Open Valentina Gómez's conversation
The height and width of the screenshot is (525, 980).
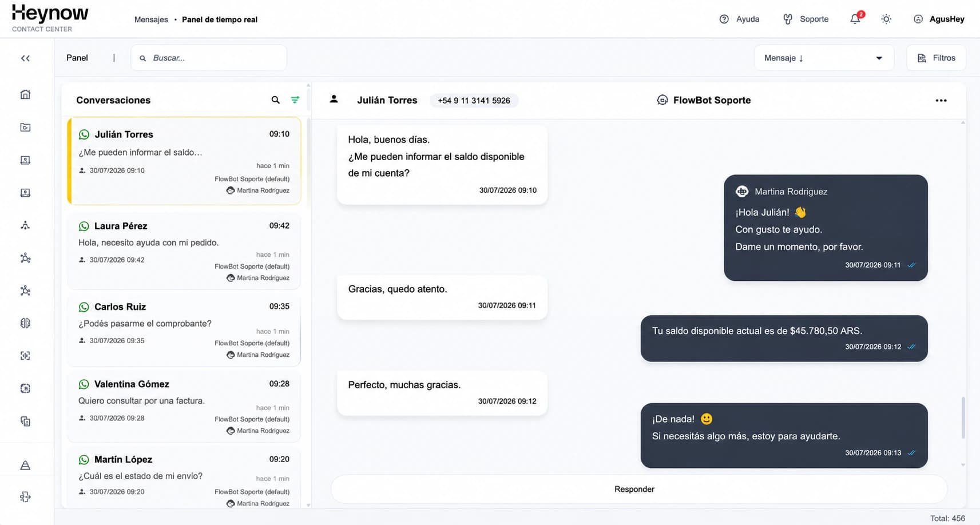click(x=184, y=407)
